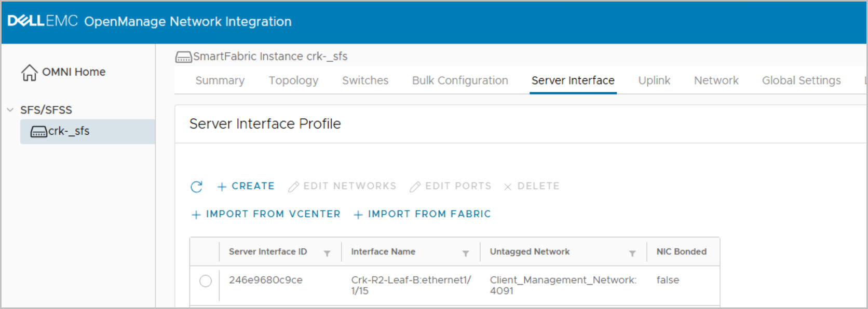The image size is (868, 309).
Task: Open the Interface Name column filter
Action: pos(466,253)
